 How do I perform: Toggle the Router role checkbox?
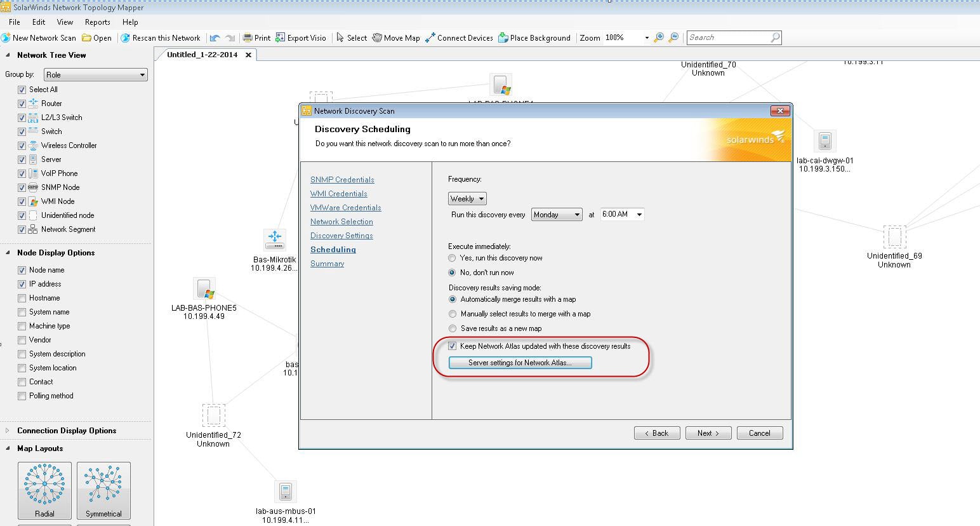(22, 104)
